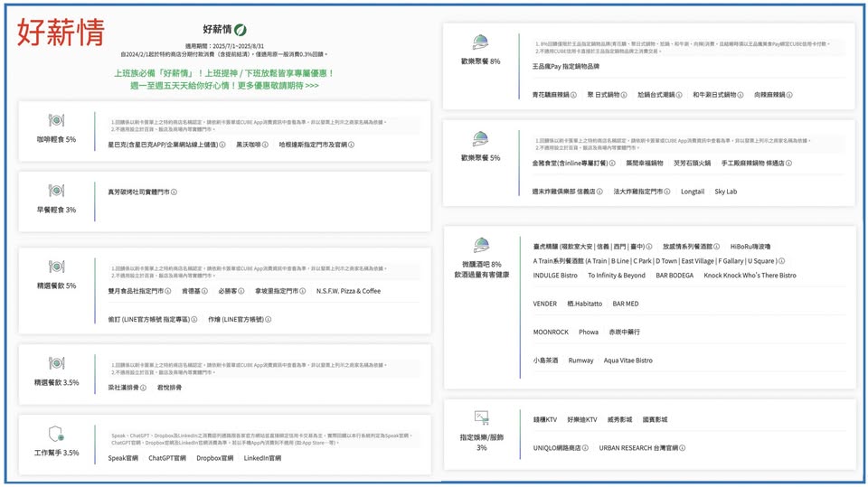Viewport: 868px width, 487px height.
Task: Click the info icon after 必勝客
Action: pos(241,291)
